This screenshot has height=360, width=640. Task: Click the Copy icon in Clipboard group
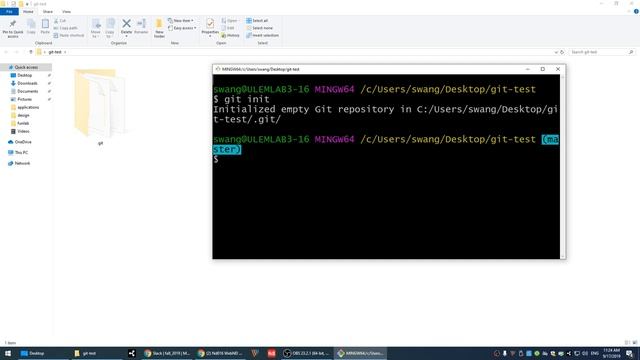pos(31,27)
